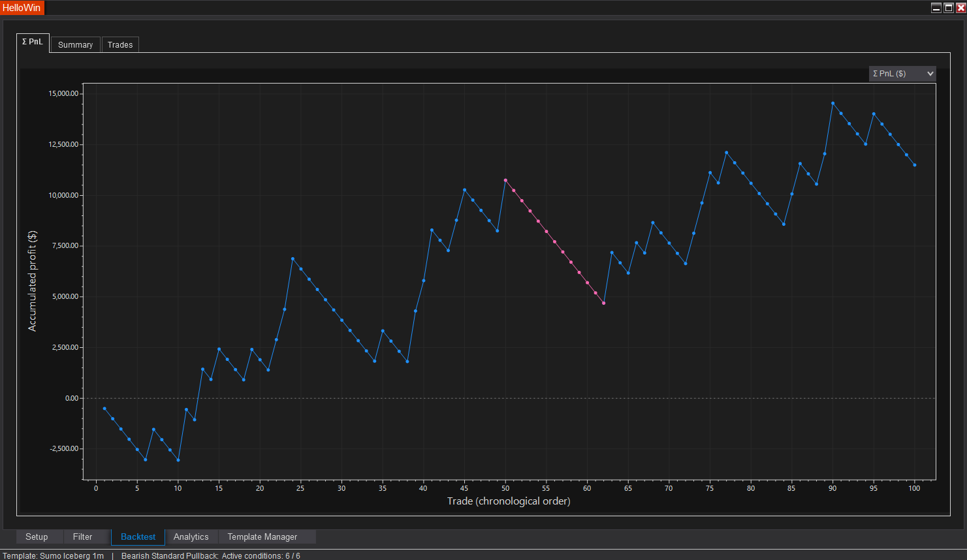Click the x-axis label 50
Viewport: 967px width, 560px height.
[x=505, y=488]
